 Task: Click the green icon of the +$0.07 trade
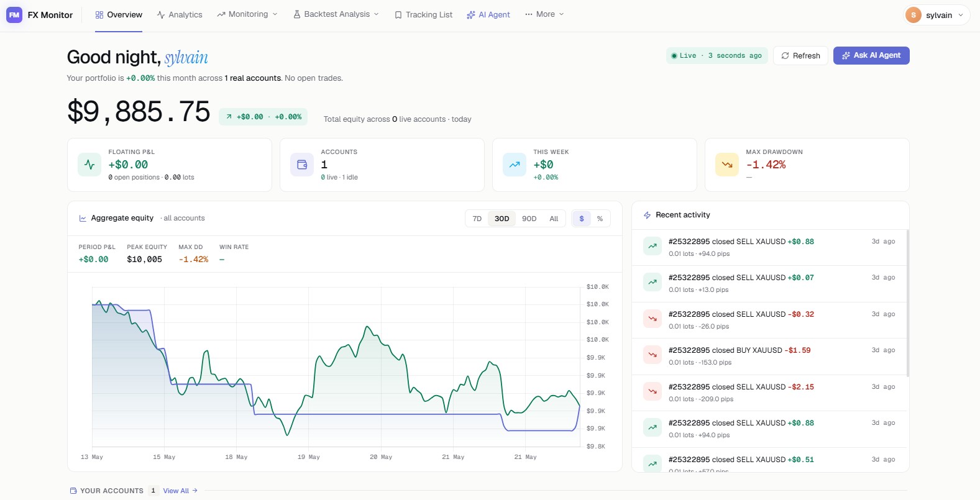click(x=653, y=283)
